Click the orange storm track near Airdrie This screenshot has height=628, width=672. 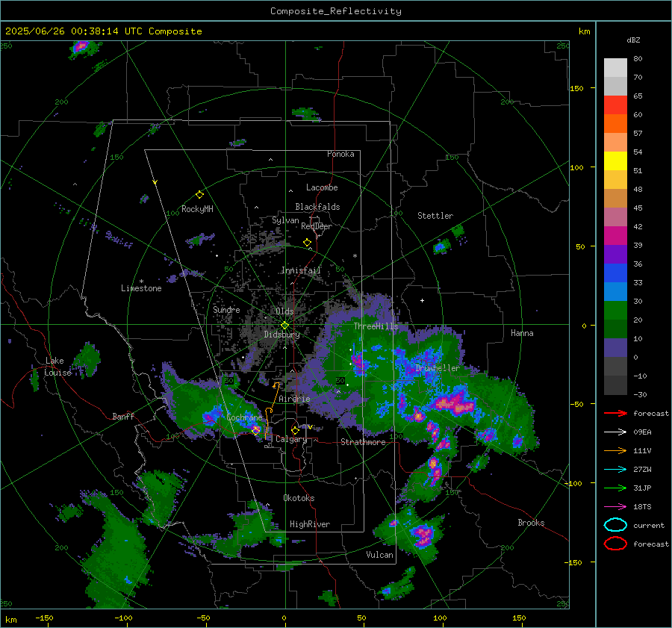click(271, 410)
